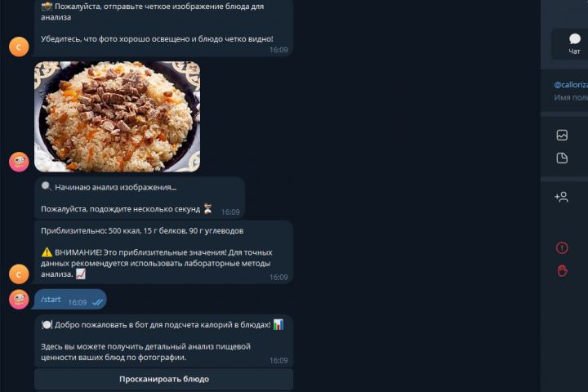Click the media gallery icon in sidebar

pos(562,135)
